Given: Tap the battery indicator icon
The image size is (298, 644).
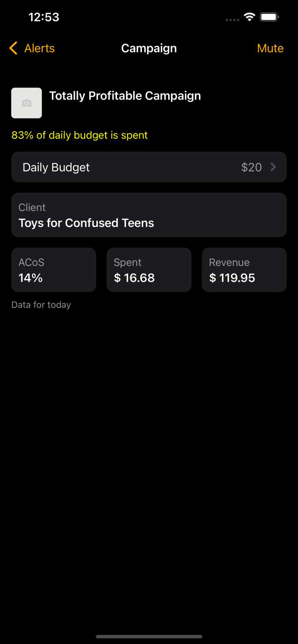Looking at the screenshot, I should [269, 18].
